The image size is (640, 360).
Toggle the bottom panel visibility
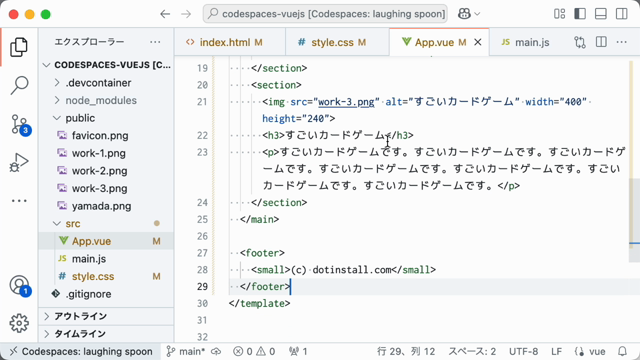point(601,14)
